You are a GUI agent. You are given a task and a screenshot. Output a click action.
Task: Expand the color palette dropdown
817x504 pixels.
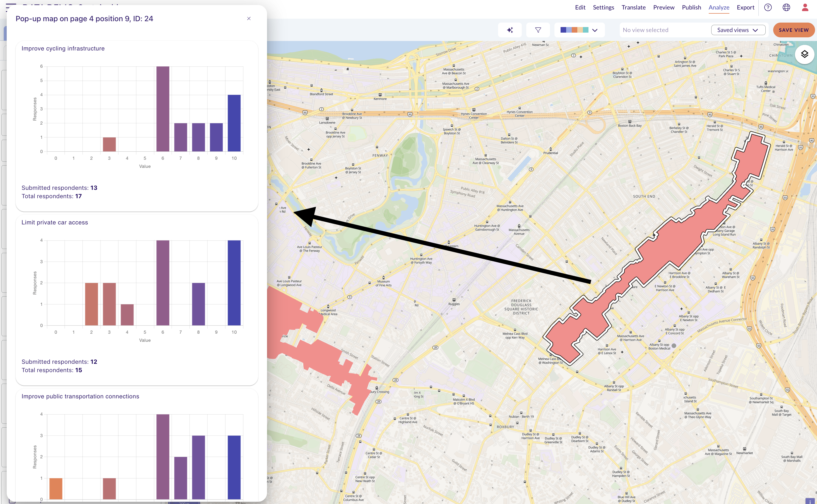pos(595,30)
